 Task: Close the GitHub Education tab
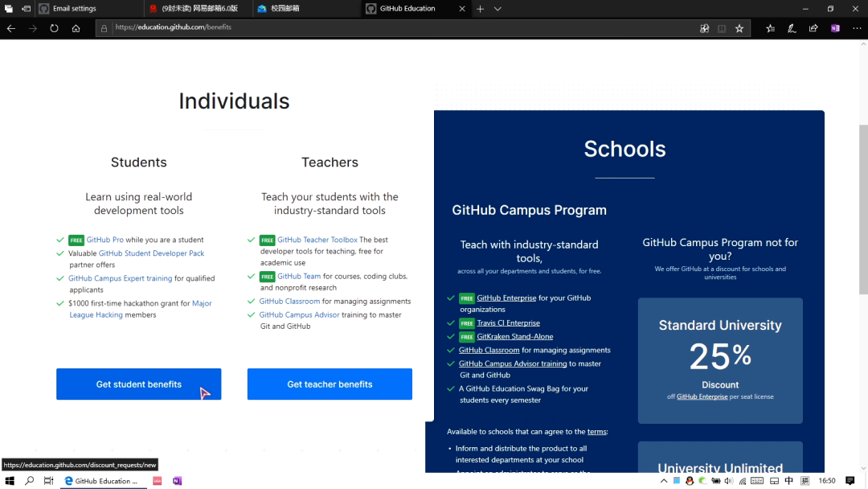click(x=462, y=9)
